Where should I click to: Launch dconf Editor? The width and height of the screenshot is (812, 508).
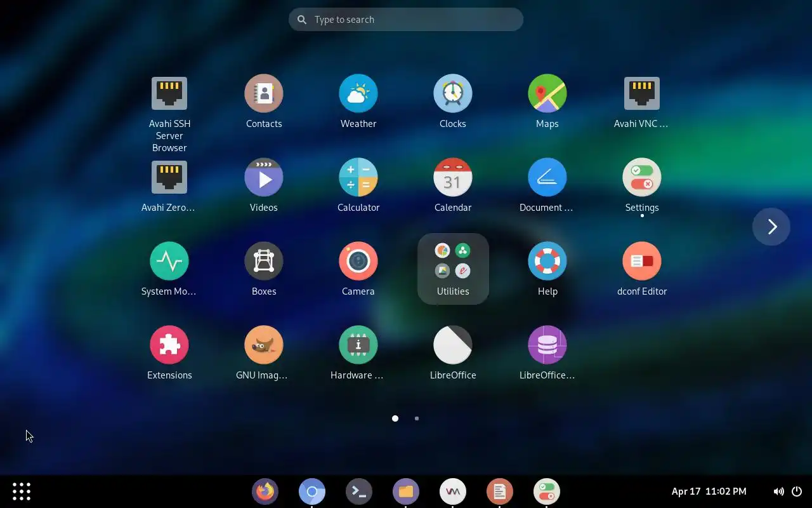642,261
